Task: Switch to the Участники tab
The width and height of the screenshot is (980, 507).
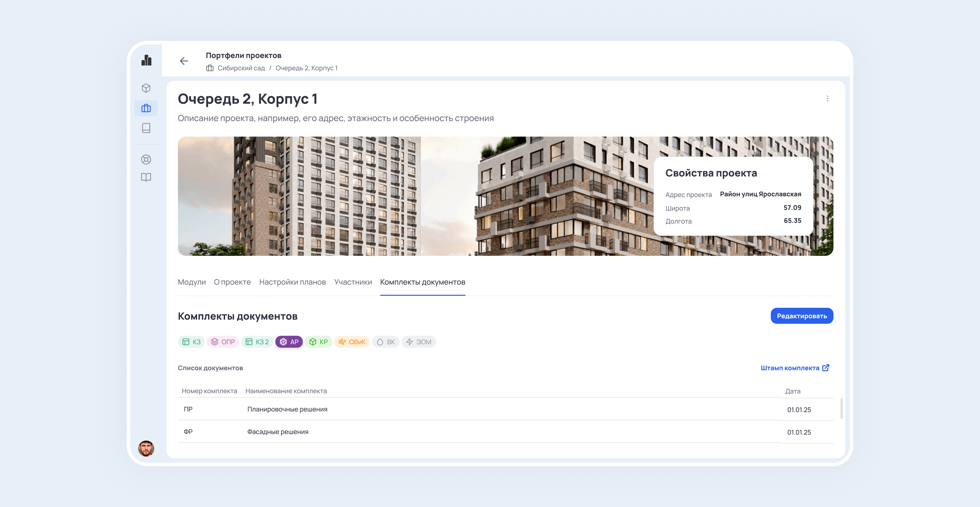Action: [x=353, y=282]
